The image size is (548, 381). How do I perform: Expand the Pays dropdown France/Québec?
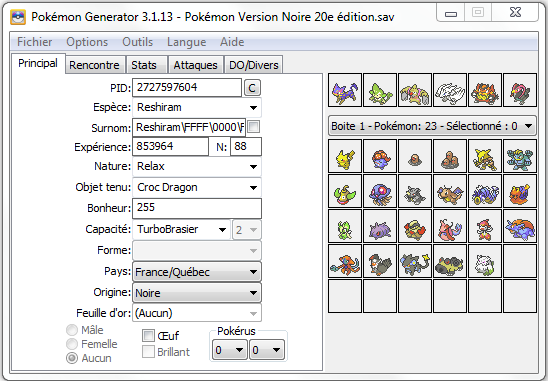tap(197, 272)
